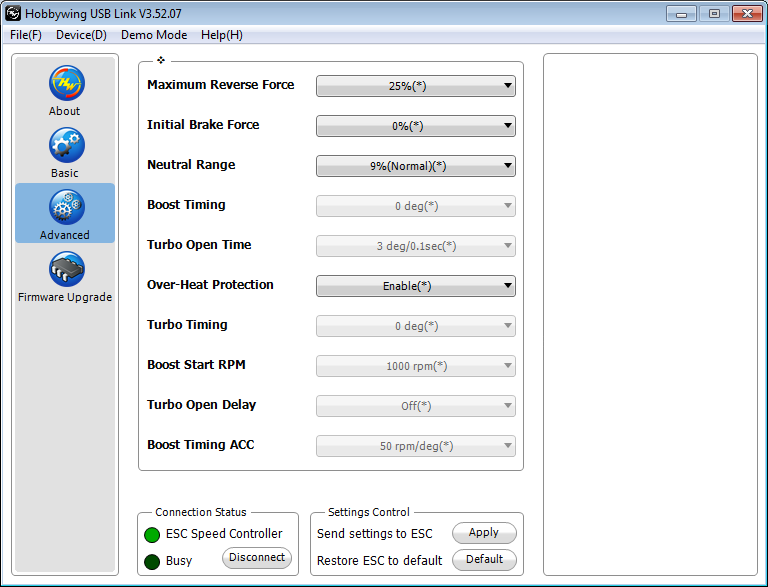Click the Busy status text
The width and height of the screenshot is (768, 587).
[179, 561]
